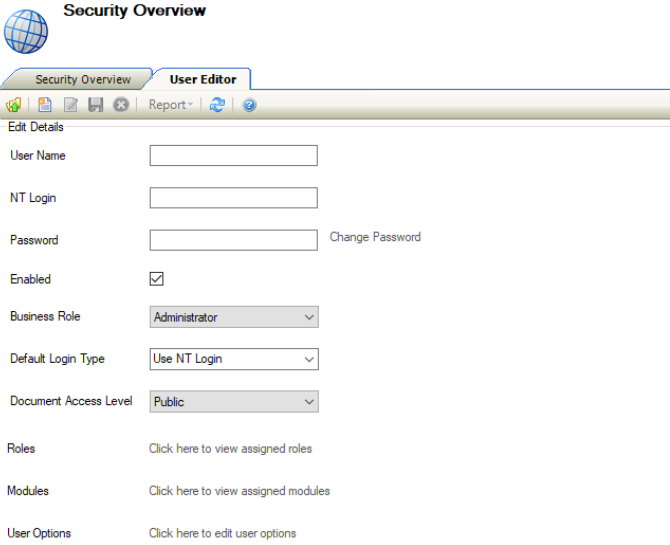Image resolution: width=670 pixels, height=545 pixels.
Task: Click the New record toolbar icon
Action: point(45,105)
